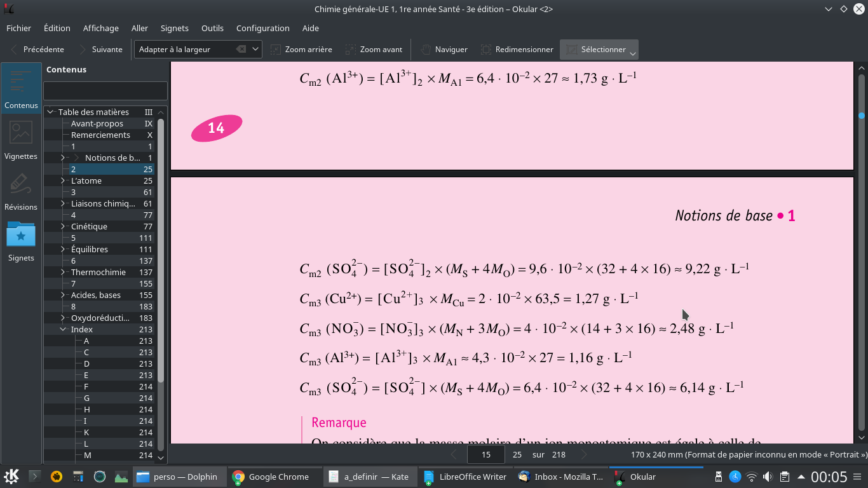Image resolution: width=868 pixels, height=488 pixels.
Task: Open the Révisions sidebar panel
Action: tap(21, 190)
